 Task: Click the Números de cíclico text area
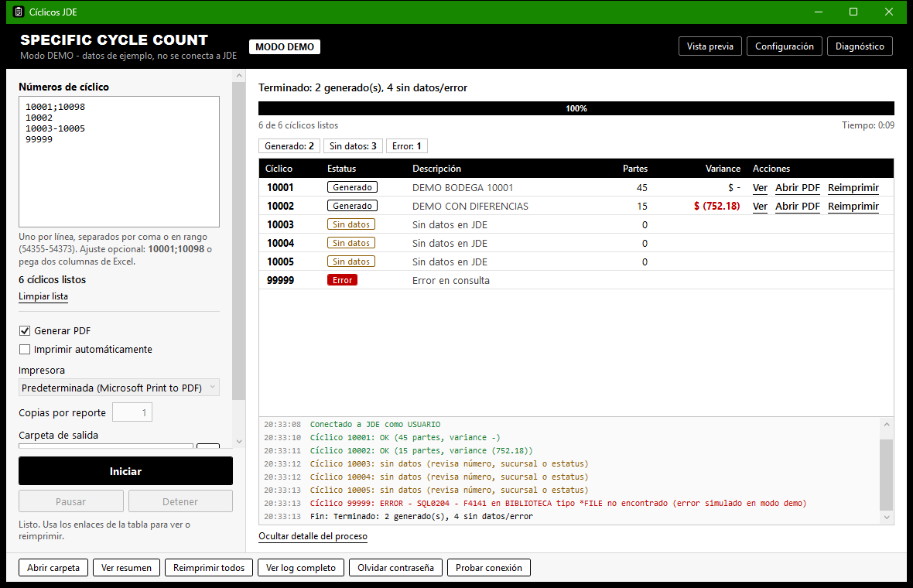[119, 162]
